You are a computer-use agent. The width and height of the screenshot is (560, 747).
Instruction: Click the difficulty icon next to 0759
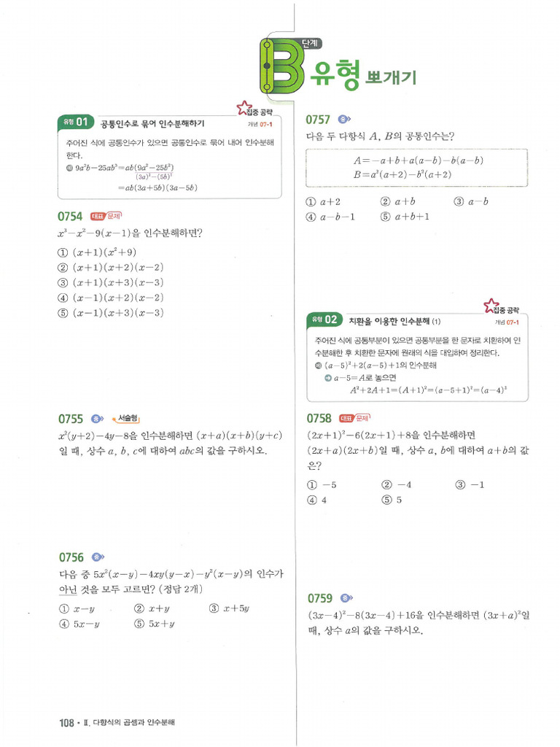point(346,598)
